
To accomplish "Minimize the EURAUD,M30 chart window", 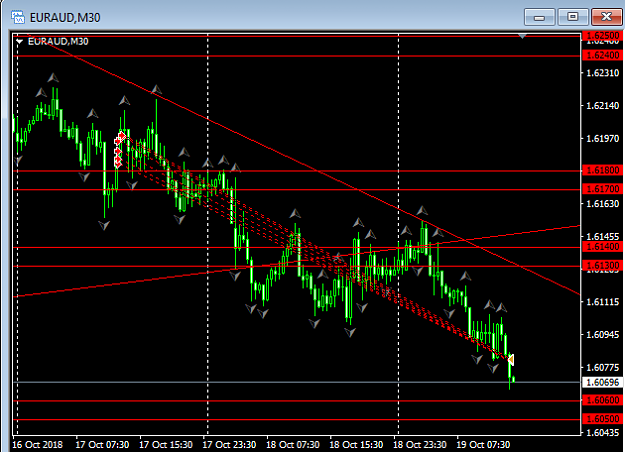I will point(539,18).
